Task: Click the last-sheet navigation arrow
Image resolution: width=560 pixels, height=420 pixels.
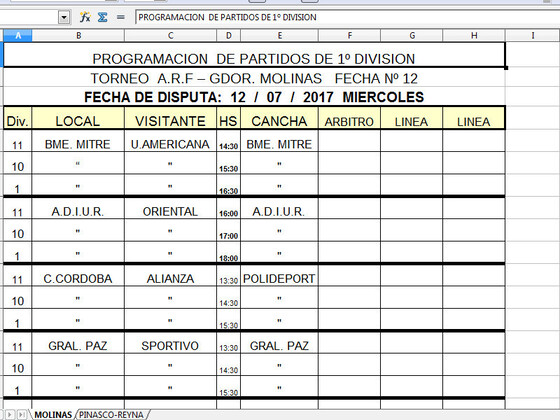Action: coord(22,415)
